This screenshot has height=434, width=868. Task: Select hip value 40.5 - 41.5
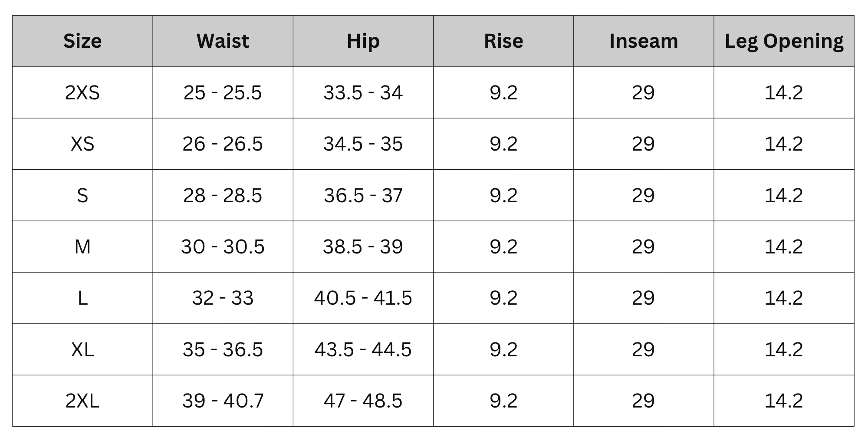tap(363, 298)
